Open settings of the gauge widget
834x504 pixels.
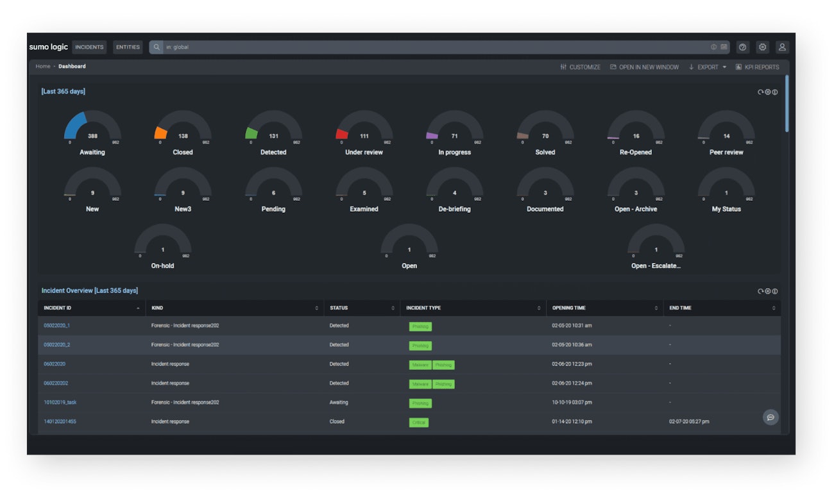pos(767,92)
